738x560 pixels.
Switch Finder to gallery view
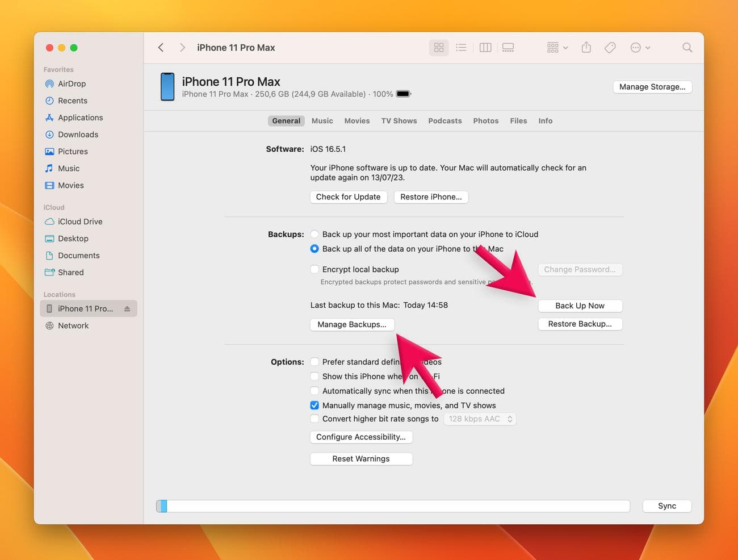click(508, 48)
